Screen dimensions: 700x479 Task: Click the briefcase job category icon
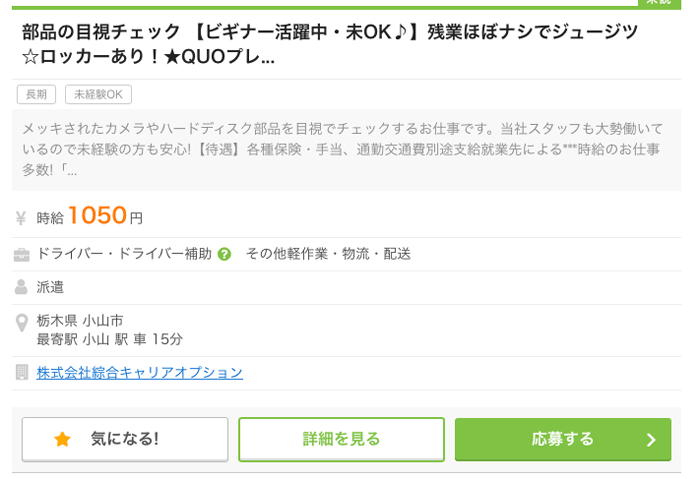21,255
